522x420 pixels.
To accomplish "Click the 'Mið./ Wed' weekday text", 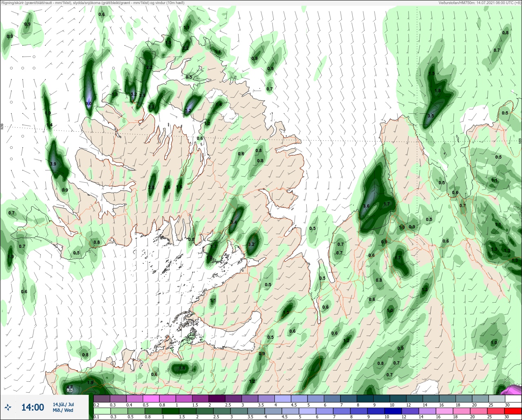I will coord(63,410).
